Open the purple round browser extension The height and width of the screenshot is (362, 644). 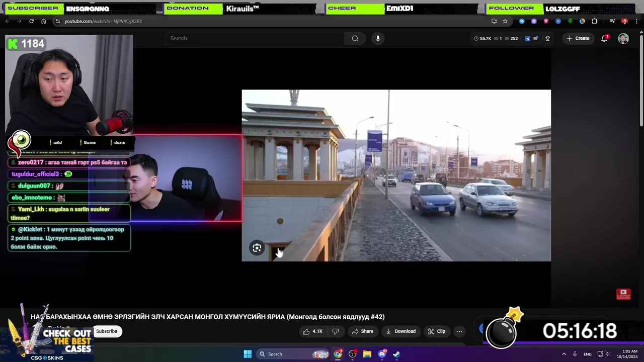pyautogui.click(x=534, y=21)
